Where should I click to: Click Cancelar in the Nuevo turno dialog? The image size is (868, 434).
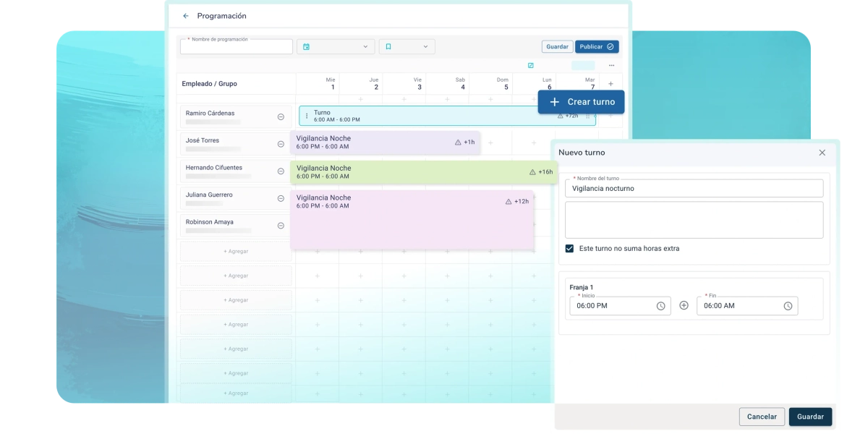coord(762,417)
